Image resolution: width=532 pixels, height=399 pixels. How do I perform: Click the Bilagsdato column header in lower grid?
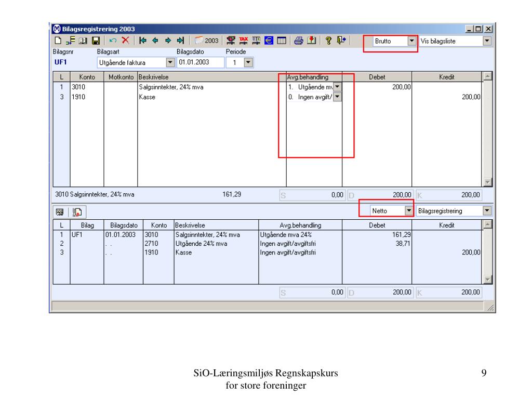tap(124, 225)
